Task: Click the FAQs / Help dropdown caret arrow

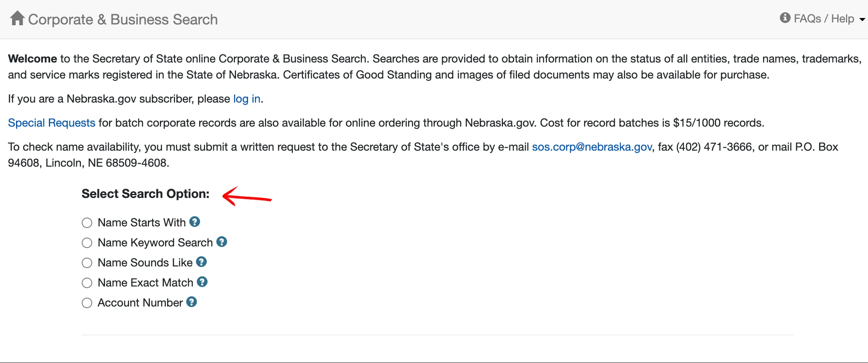Action: (862, 19)
